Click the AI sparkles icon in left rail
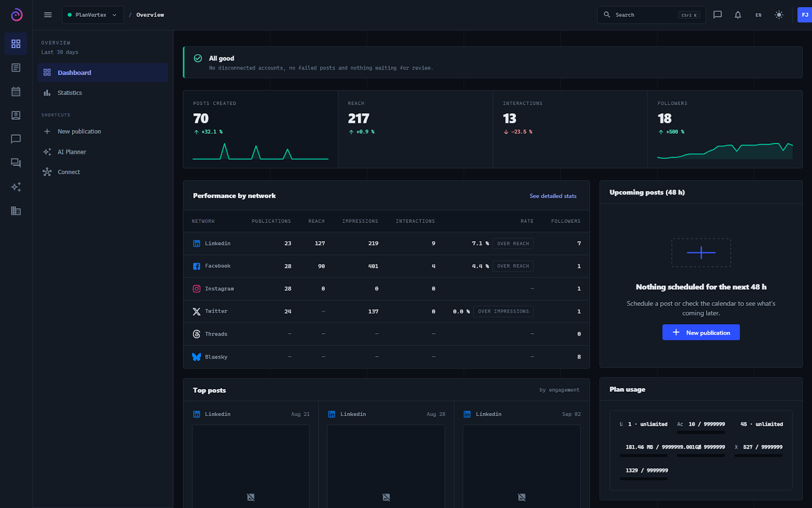The width and height of the screenshot is (812, 508). pos(16,187)
